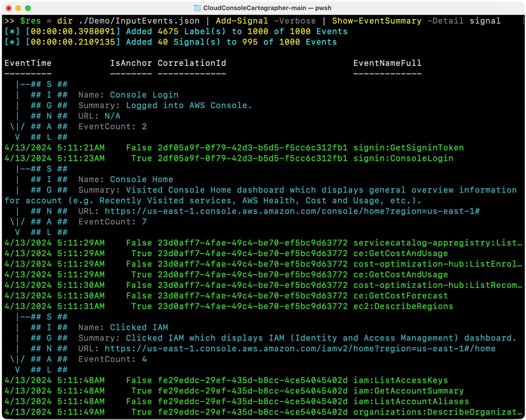Screen dimensions: 526x420
Task: Click the 'Clicked IAM' signal name
Action: coord(139,327)
